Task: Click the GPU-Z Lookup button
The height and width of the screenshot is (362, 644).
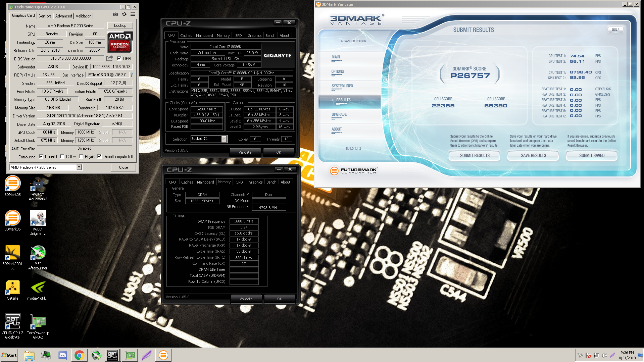Action: tap(120, 25)
